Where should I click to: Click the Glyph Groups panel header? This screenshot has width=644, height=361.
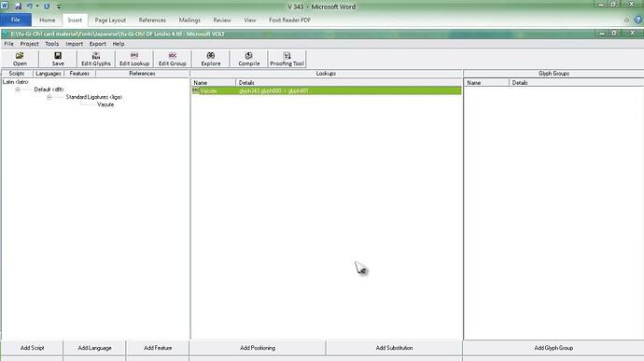point(553,74)
